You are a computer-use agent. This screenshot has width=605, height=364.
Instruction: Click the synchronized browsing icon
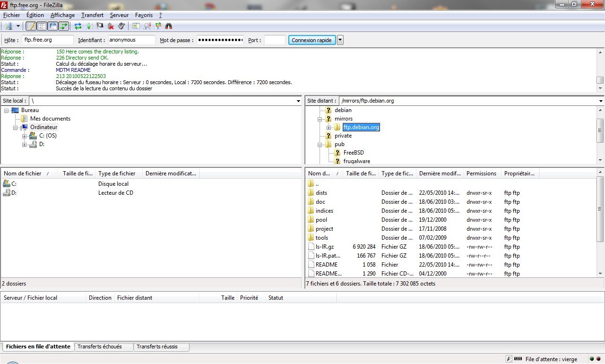pyautogui.click(x=158, y=26)
